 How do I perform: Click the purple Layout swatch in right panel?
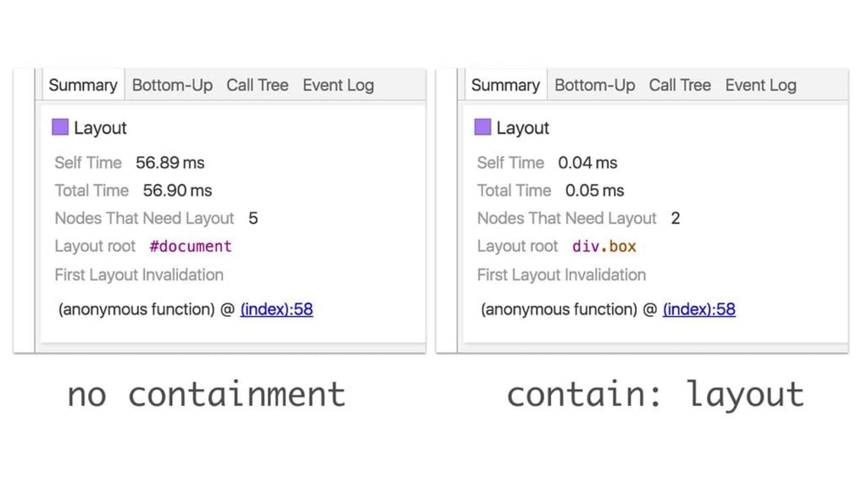point(482,127)
